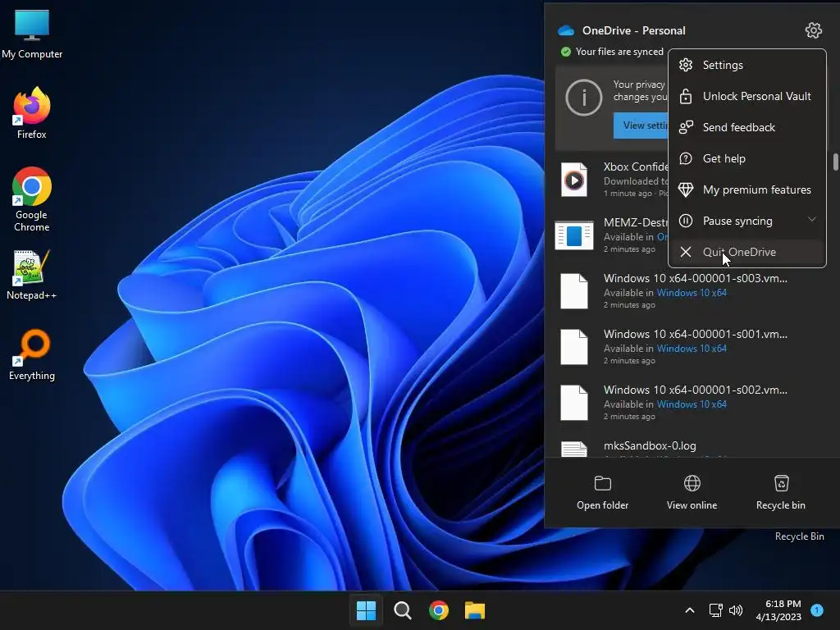Open the OneDrive settings gear icon
Viewport: 840px width, 630px height.
click(813, 30)
